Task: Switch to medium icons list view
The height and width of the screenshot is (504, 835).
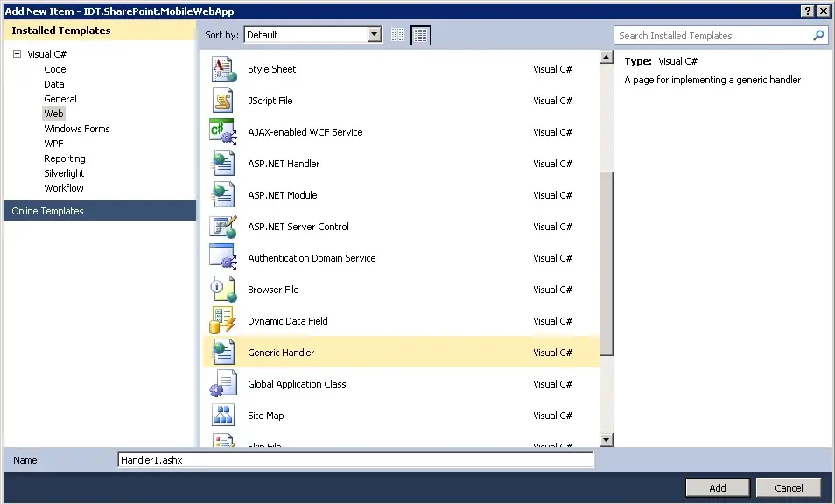Action: 421,35
